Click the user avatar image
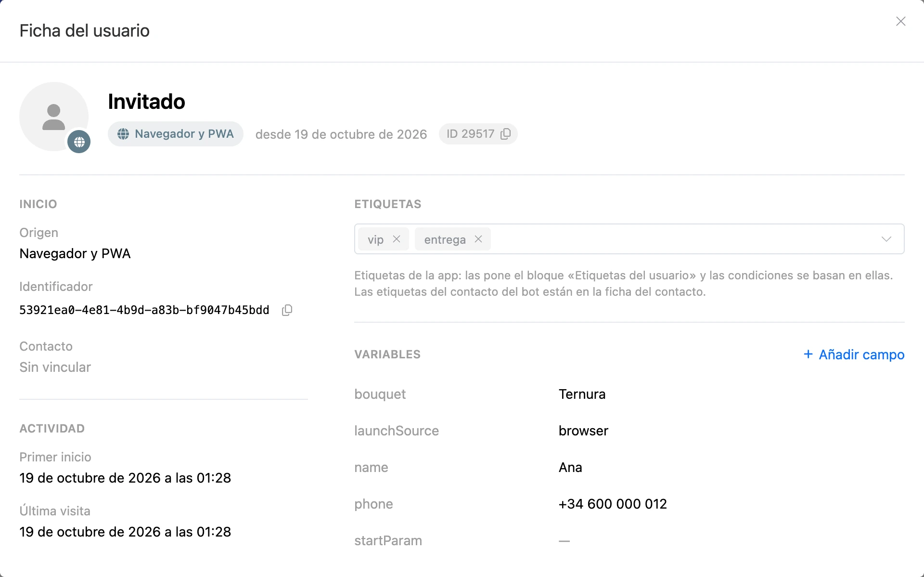The image size is (924, 577). (54, 117)
